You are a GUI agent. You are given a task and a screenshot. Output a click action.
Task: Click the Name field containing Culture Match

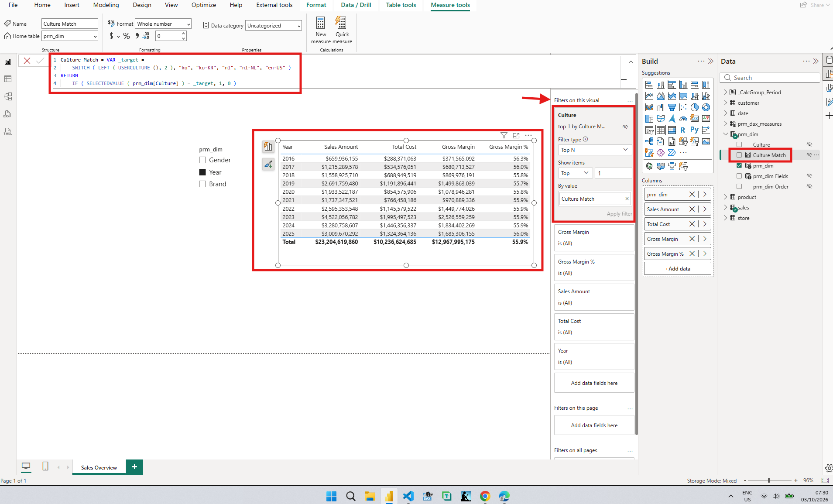coord(69,24)
